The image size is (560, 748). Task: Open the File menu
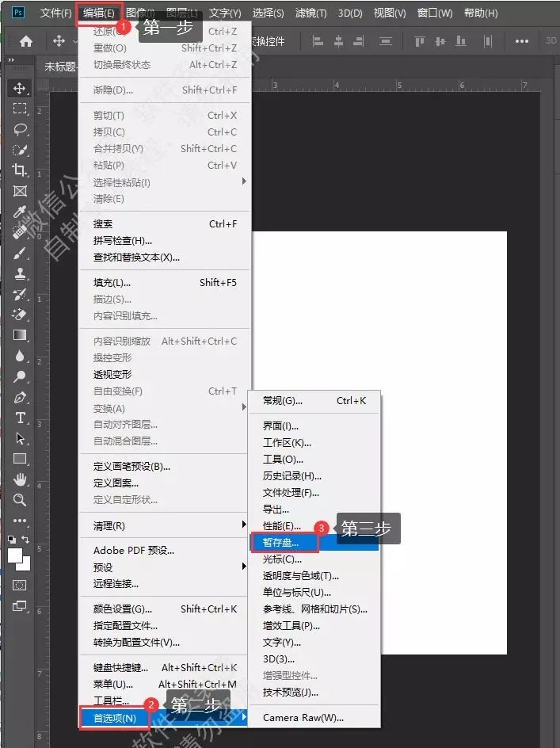[55, 13]
